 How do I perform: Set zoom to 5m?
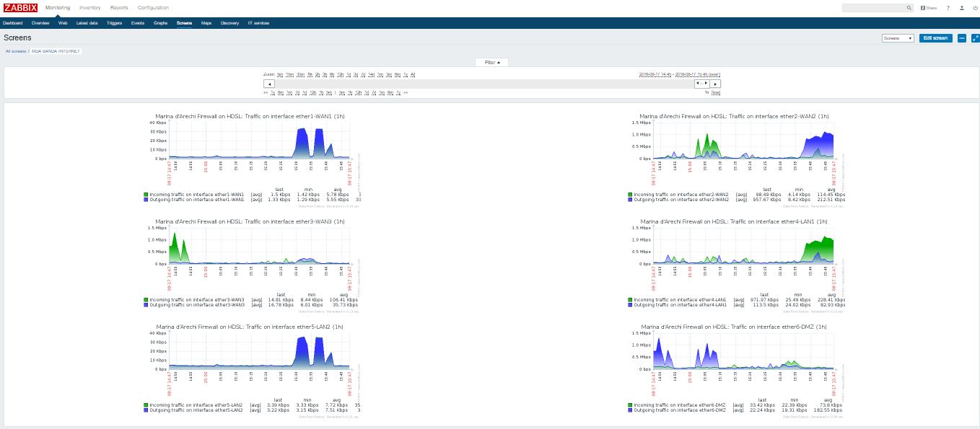coord(280,74)
